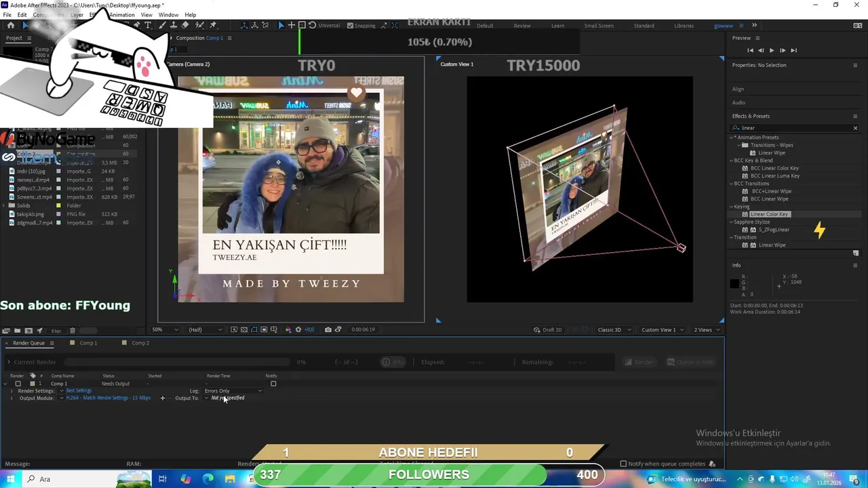Click the project flowchart settings rocket icon
868x488 pixels.
tap(39, 330)
